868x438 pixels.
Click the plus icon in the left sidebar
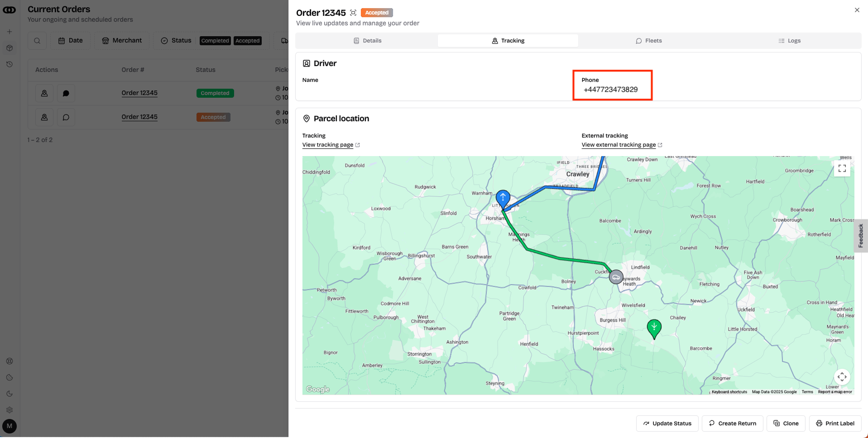[x=10, y=32]
